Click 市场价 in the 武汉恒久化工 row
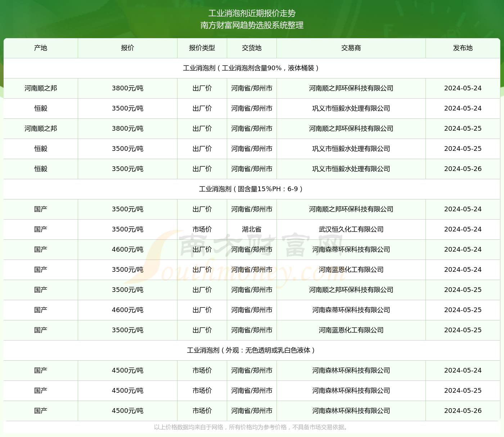The width and height of the screenshot is (504, 437). [202, 229]
